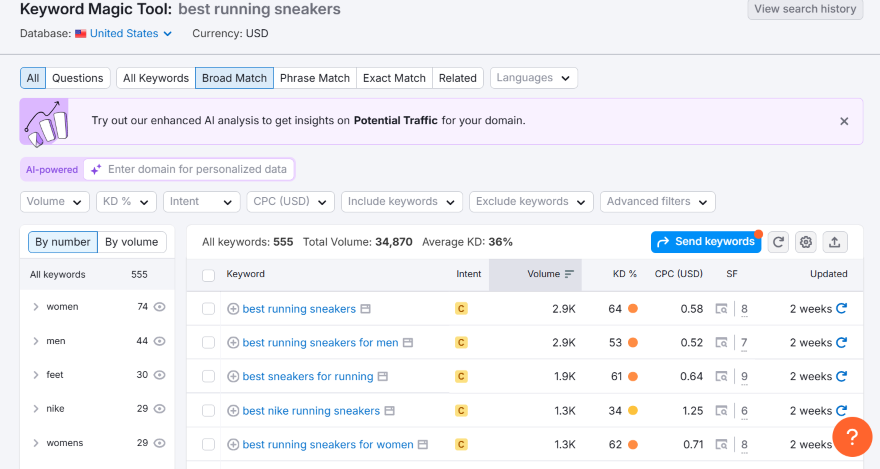This screenshot has height=469, width=880.
Task: Click the export upload icon button
Action: [835, 242]
